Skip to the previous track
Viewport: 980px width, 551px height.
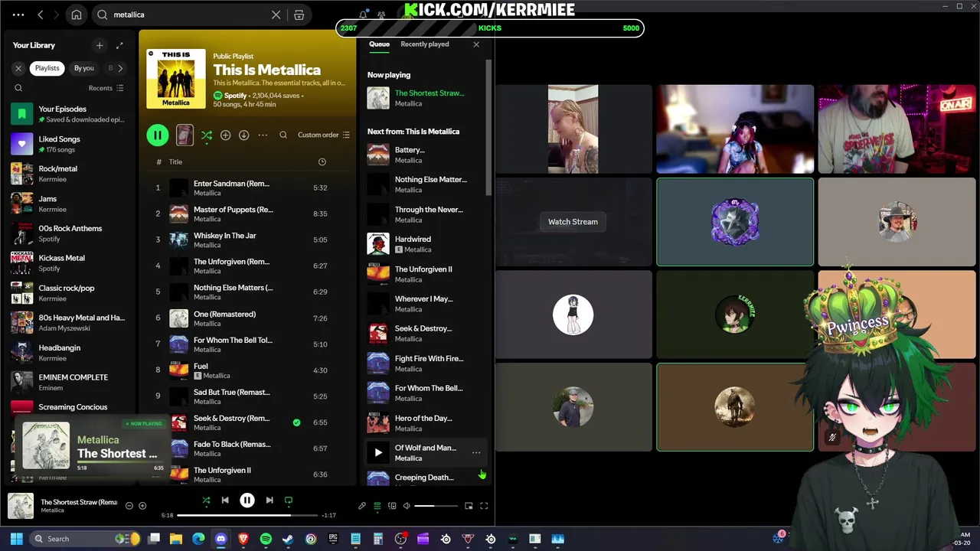click(225, 500)
